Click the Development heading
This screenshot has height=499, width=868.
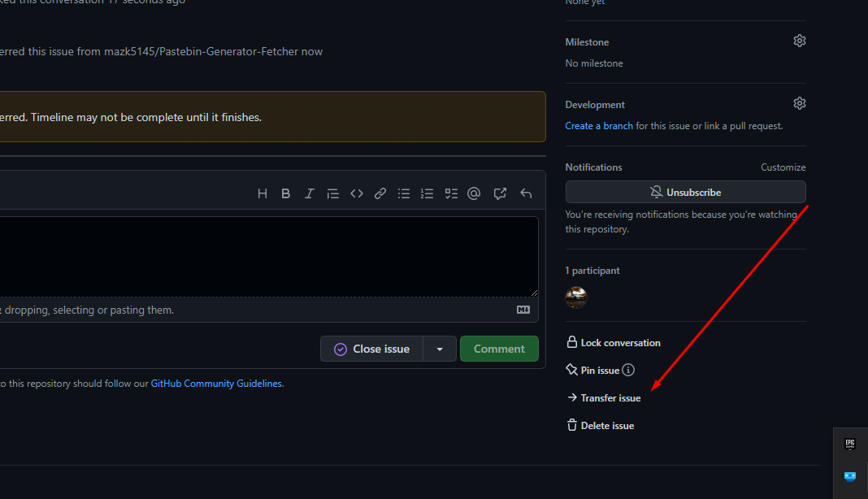[x=595, y=105]
